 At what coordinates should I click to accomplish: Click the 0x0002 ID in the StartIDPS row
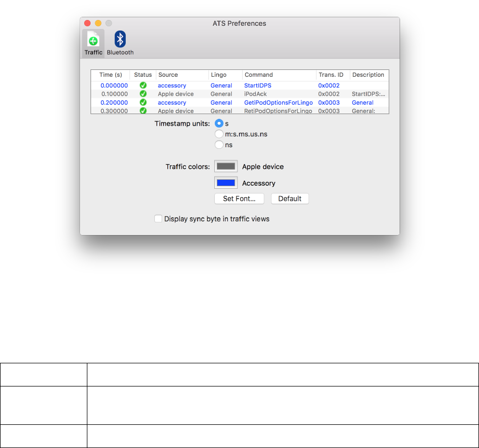328,86
